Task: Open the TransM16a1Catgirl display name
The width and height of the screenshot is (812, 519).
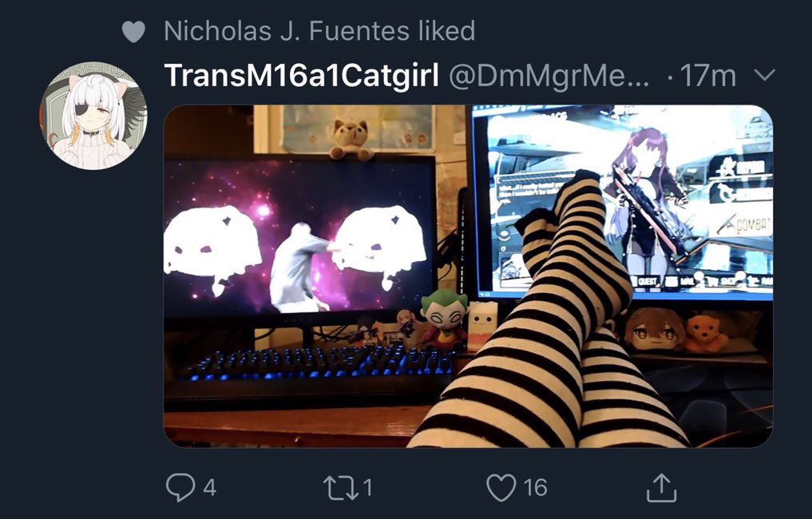Action: pyautogui.click(x=301, y=76)
